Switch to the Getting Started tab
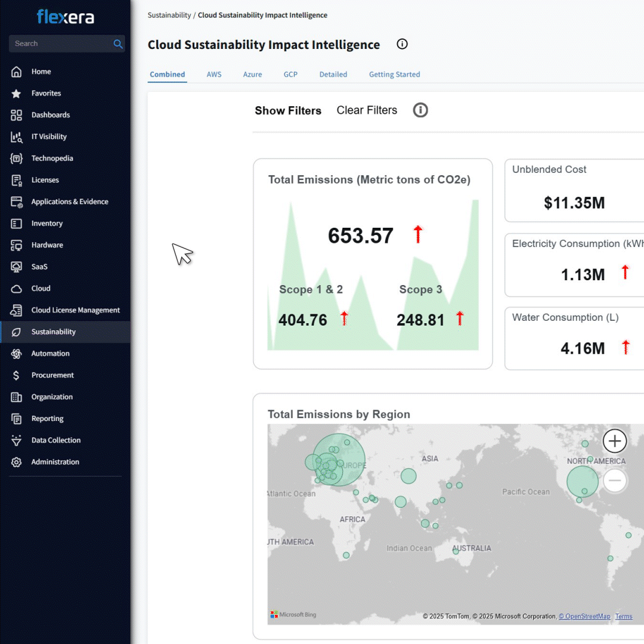The height and width of the screenshot is (644, 644). 394,75
